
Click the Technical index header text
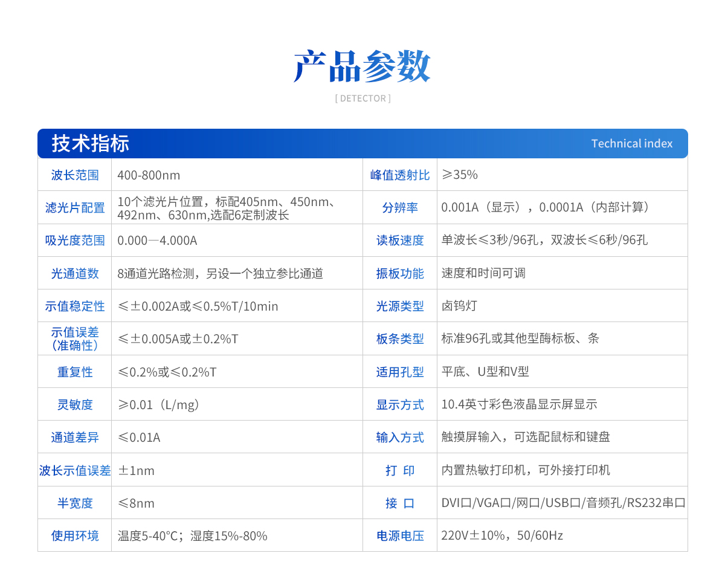click(631, 144)
